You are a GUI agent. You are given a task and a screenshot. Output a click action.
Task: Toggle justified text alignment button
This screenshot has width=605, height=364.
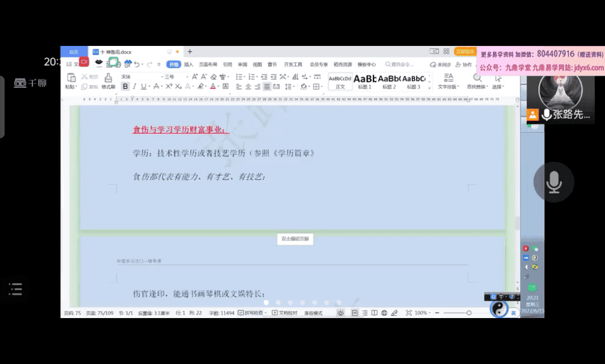267,87
